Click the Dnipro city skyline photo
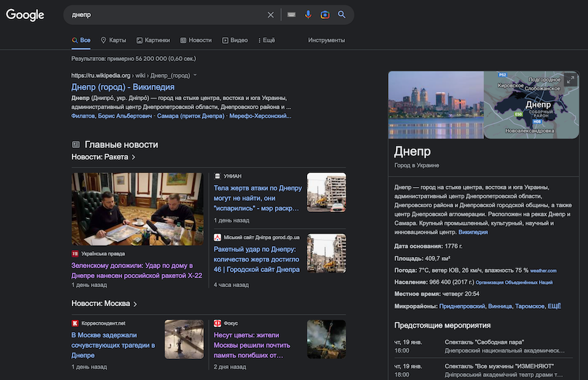This screenshot has width=588, height=380. click(x=436, y=105)
